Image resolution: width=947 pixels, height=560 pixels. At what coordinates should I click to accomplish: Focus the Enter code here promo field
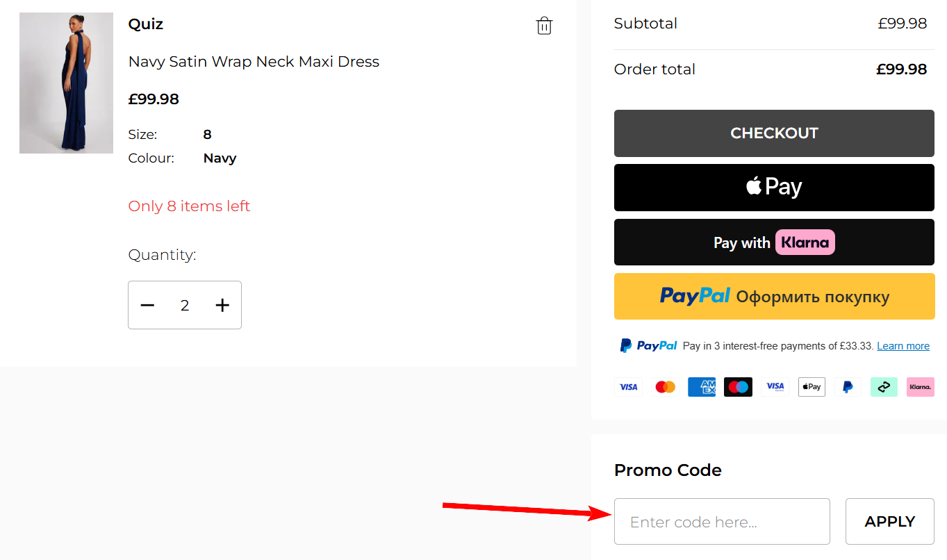[x=722, y=522]
